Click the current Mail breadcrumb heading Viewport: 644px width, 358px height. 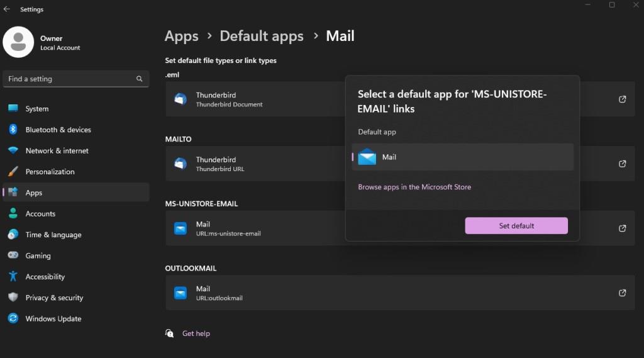coord(340,36)
